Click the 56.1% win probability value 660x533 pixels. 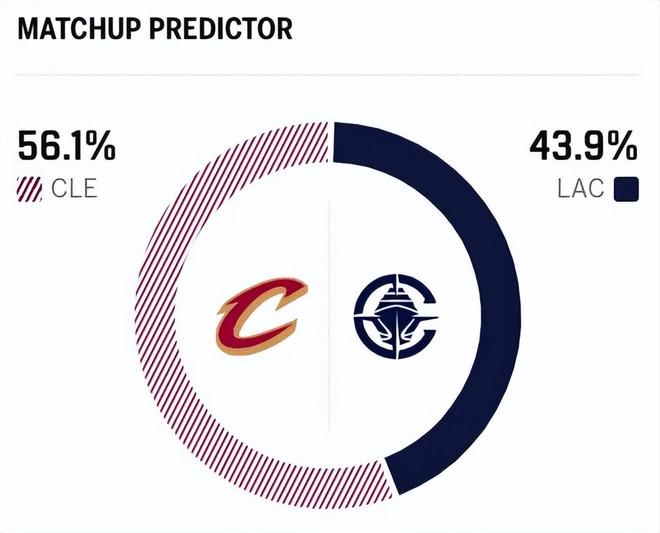point(66,148)
